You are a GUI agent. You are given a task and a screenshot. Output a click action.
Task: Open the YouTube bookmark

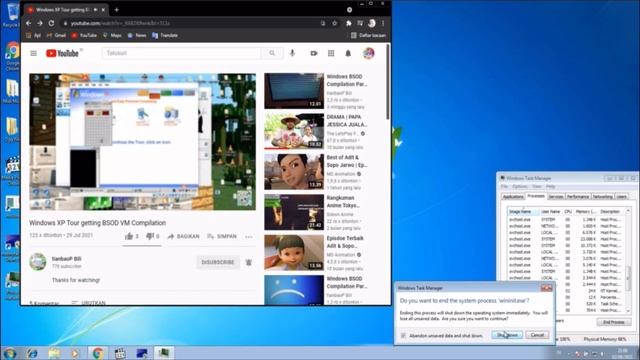tap(84, 36)
